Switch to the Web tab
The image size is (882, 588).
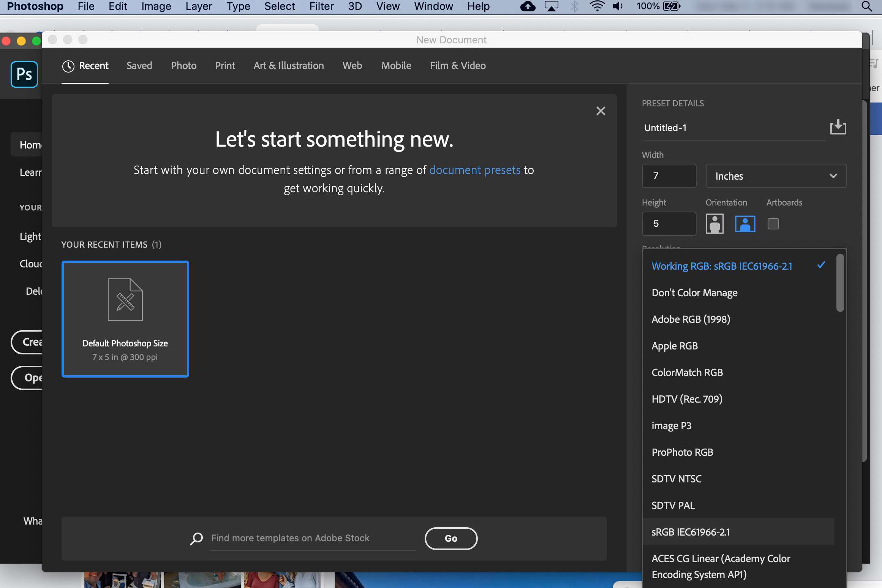352,65
